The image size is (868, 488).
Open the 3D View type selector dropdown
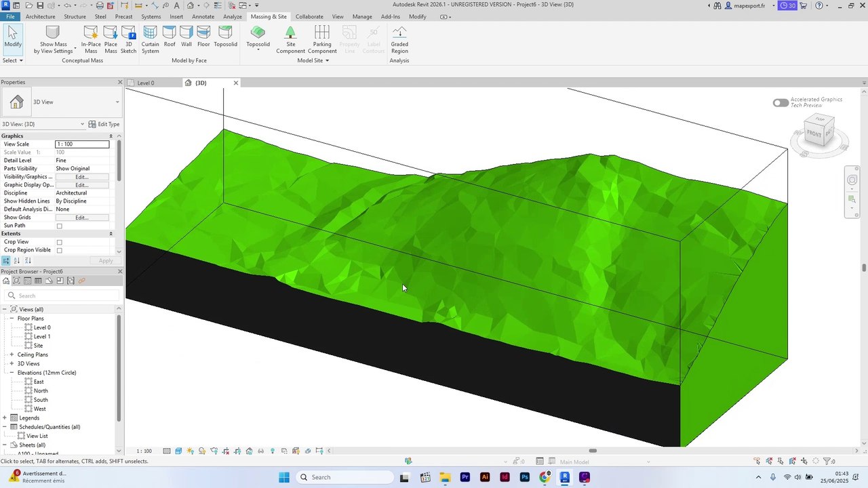coord(117,102)
